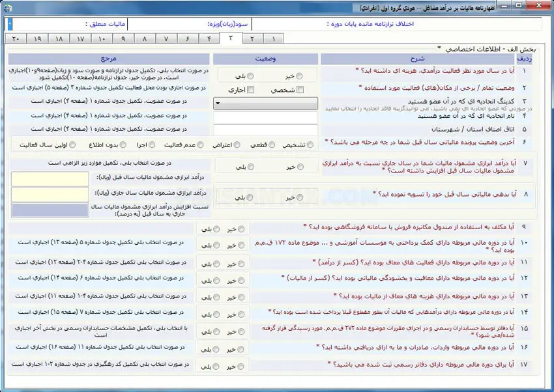The height and width of the screenshot is (392, 554).
Task: Select خیر for row ۱۳ exempt expenses
Action: pyautogui.click(x=241, y=298)
